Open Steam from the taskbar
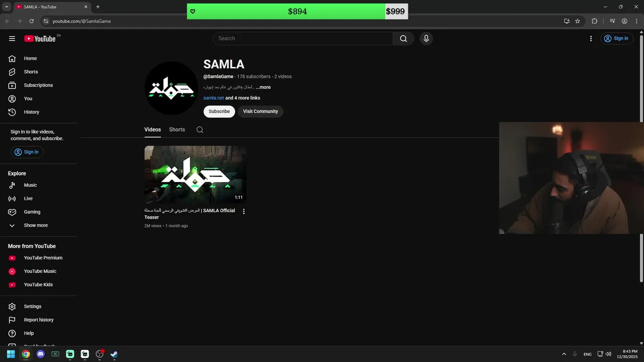644x362 pixels. (114, 354)
